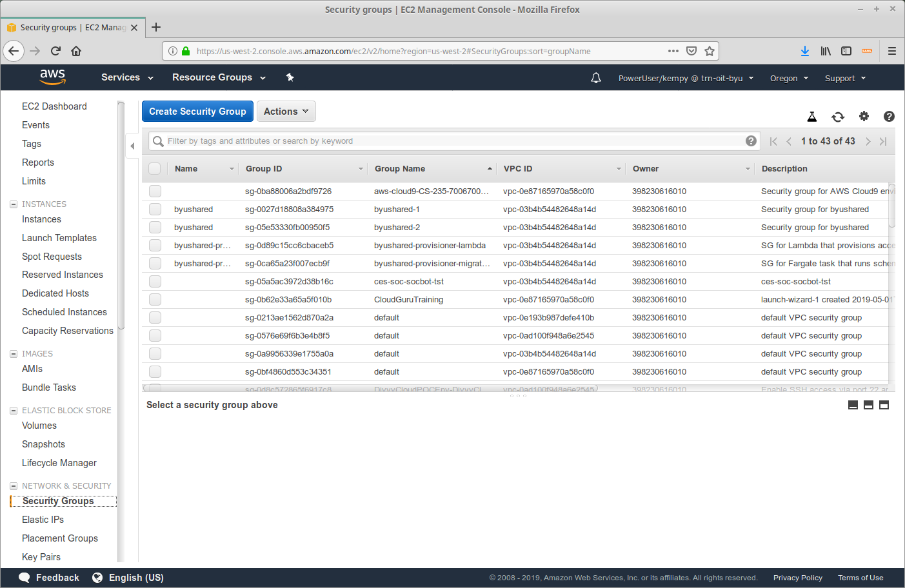Viewport: 905px width, 588px height.
Task: Open the Actions dropdown
Action: tap(286, 112)
